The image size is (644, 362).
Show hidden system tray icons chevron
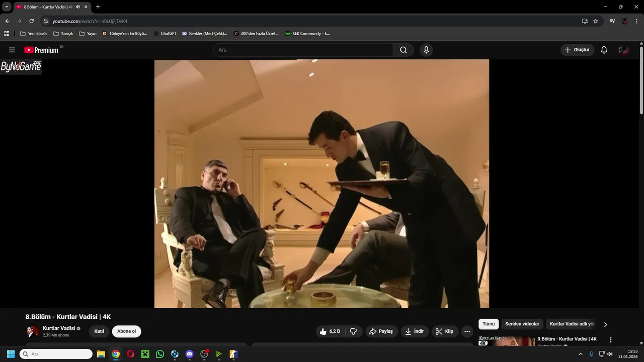(580, 354)
